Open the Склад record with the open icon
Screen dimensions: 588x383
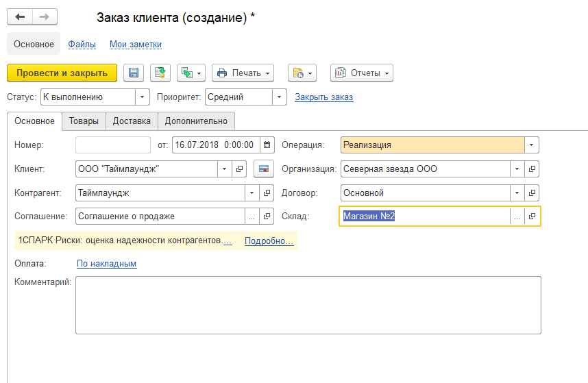click(x=532, y=217)
